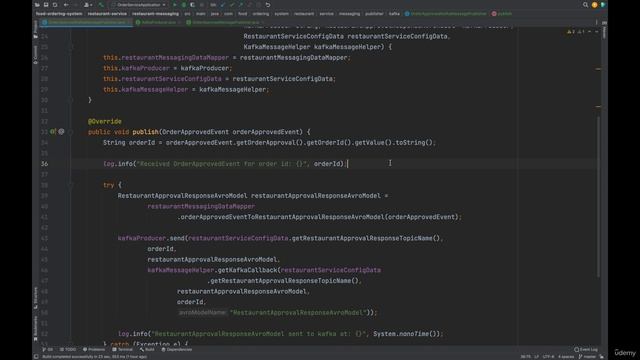
Task: Click the implements gutter icon at publish
Action: [x=53, y=131]
